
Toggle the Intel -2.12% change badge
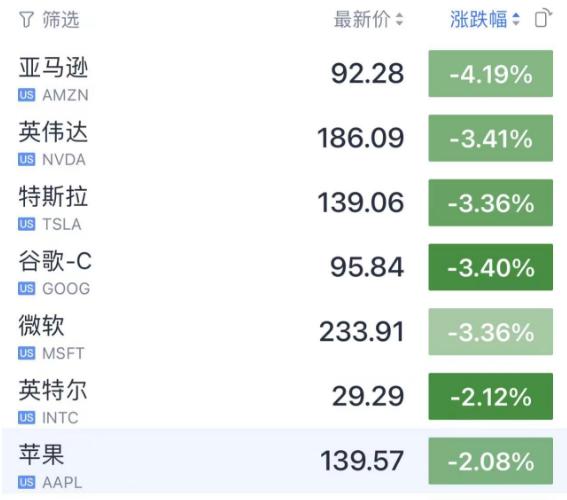491,396
